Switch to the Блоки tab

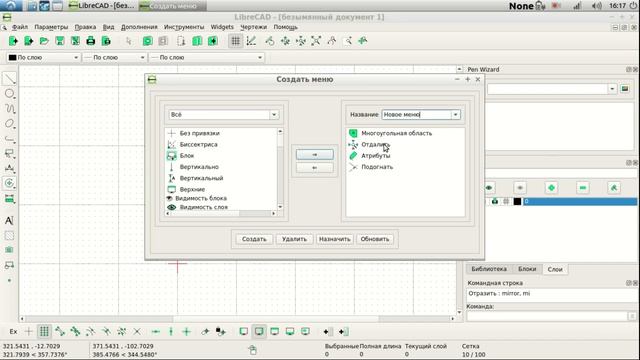(x=527, y=269)
